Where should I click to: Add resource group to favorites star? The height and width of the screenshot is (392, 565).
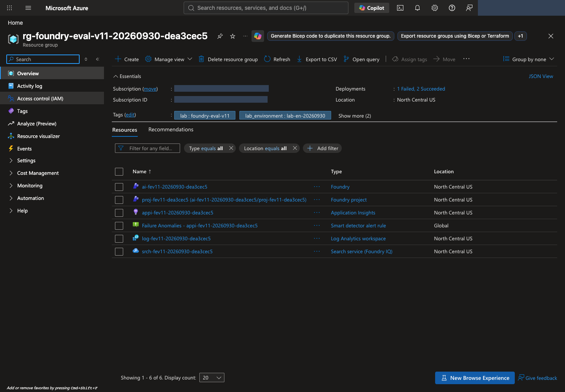[233, 36]
